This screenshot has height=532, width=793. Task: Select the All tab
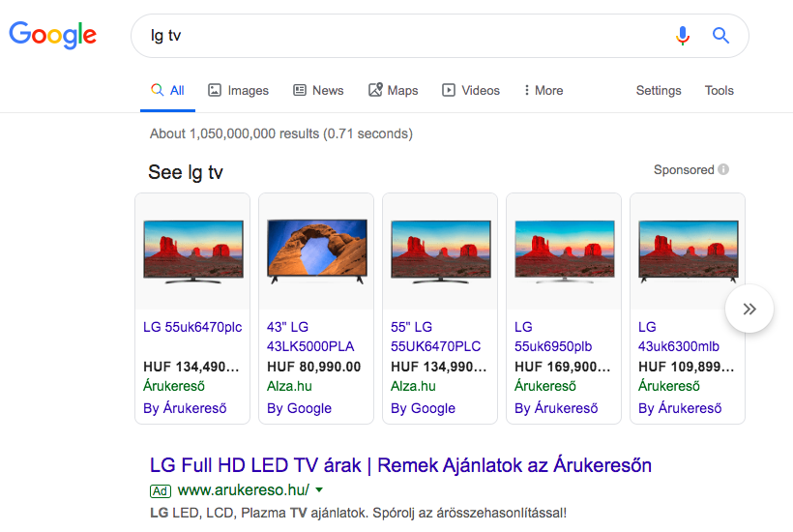(167, 91)
